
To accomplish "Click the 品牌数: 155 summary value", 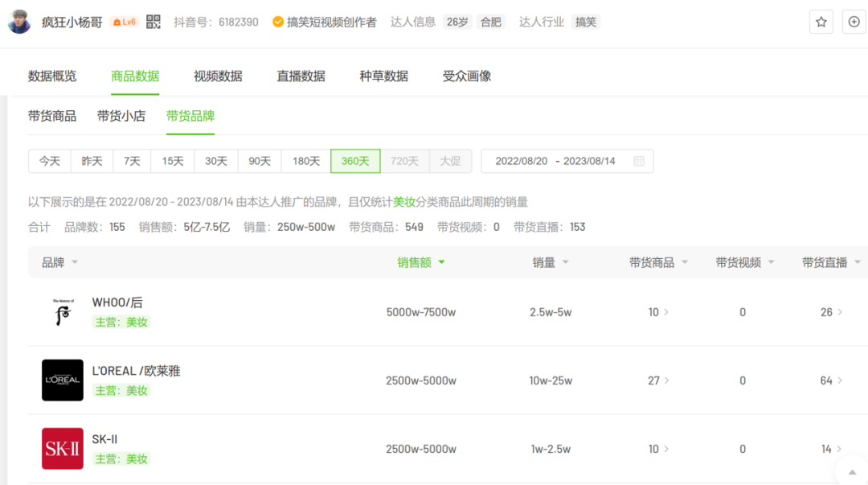I will tap(95, 228).
